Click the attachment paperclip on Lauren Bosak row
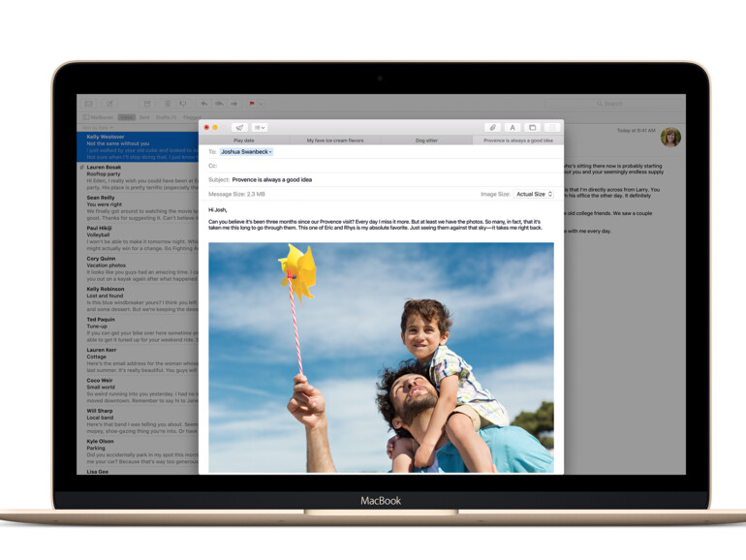This screenshot has height=560, width=746. [x=82, y=168]
